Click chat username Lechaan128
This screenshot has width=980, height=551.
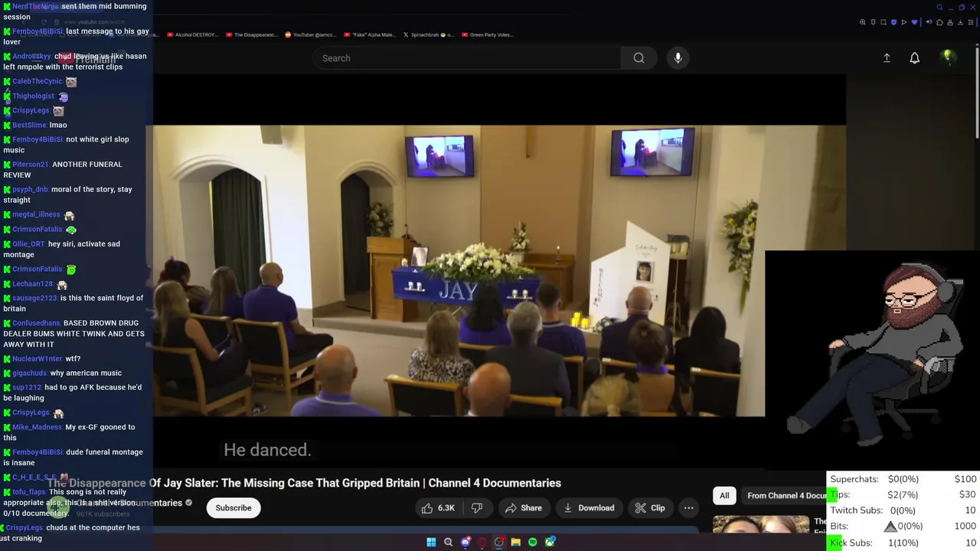click(x=32, y=284)
